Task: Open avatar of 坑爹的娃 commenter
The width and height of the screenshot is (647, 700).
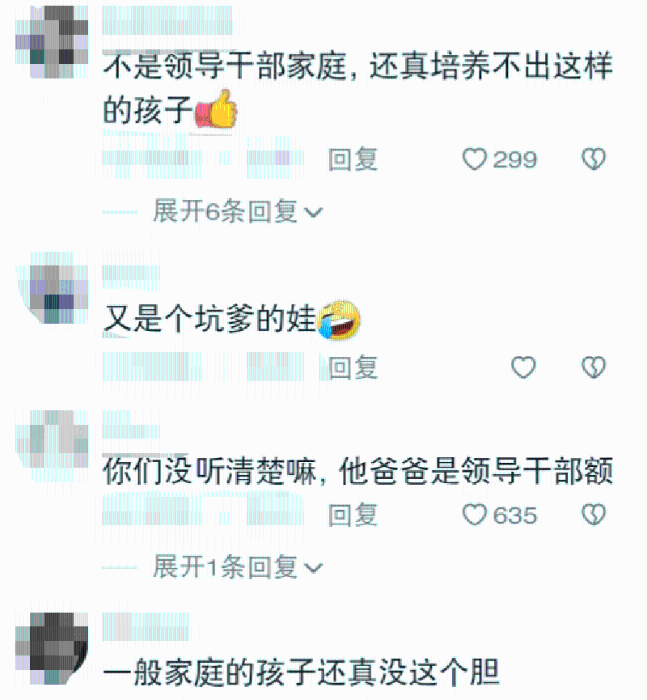Action: [x=52, y=288]
